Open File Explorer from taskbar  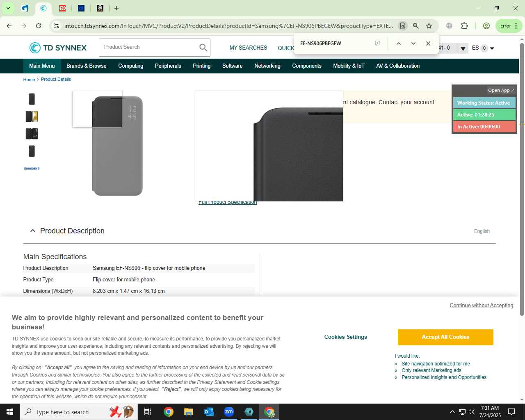pyautogui.click(x=188, y=412)
